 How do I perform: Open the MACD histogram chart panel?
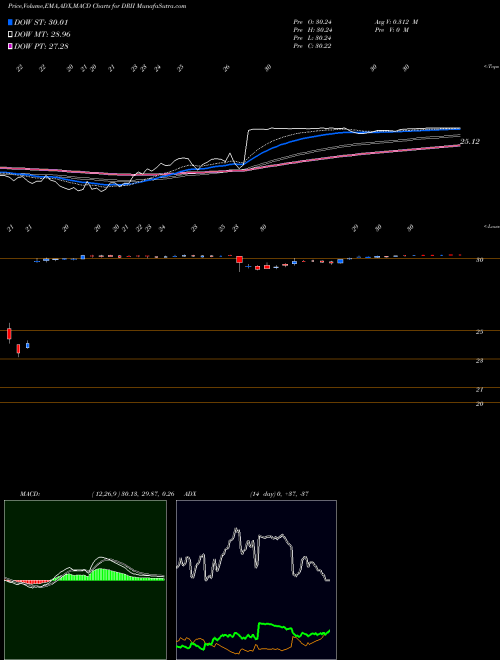tap(85, 580)
